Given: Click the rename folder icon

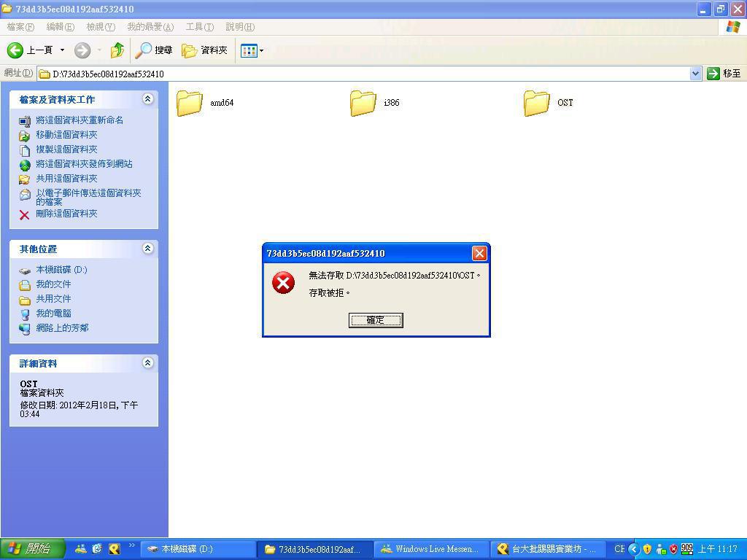Looking at the screenshot, I should (24, 121).
